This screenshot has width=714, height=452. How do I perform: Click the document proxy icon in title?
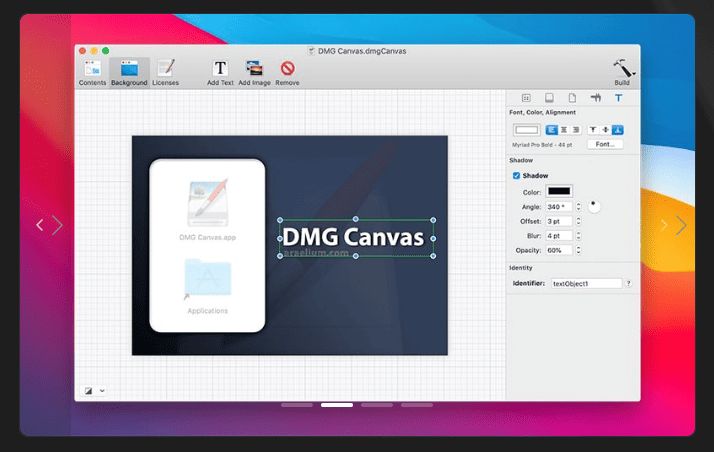(x=311, y=51)
